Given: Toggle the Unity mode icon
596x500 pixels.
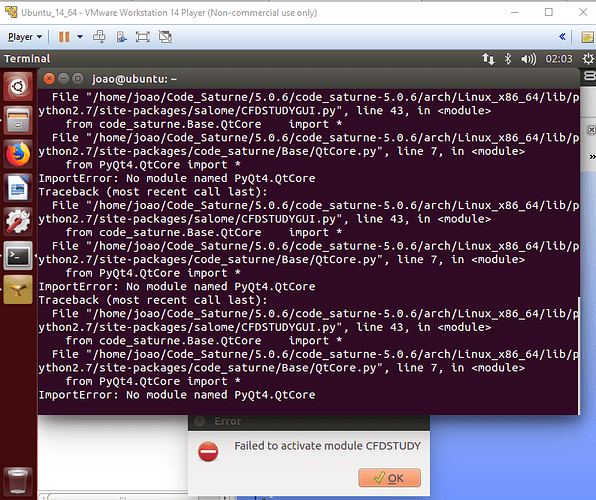Looking at the screenshot, I should coord(165,37).
